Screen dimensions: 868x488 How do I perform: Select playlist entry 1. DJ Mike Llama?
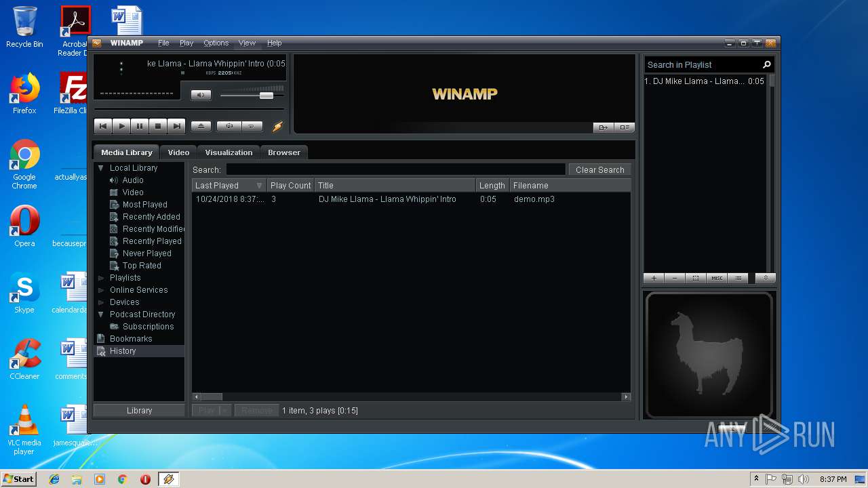click(x=705, y=81)
